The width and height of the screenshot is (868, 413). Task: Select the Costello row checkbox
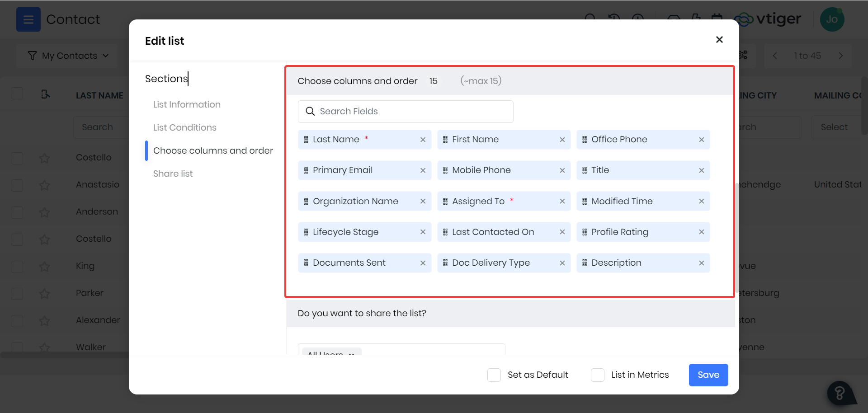(17, 158)
